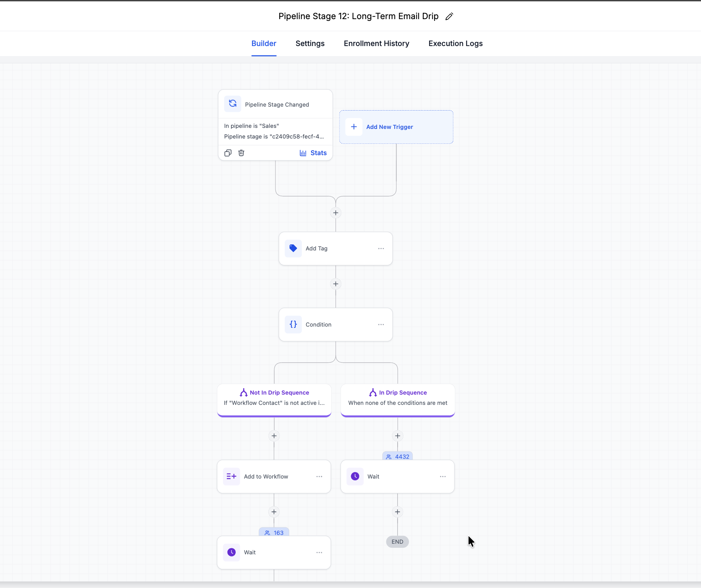Click the Add to Workflow icon
The width and height of the screenshot is (701, 588).
[231, 476]
